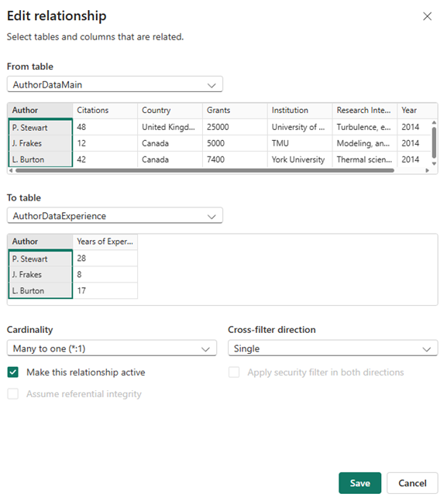447x504 pixels.
Task: Click the cell TMU
Action: [x=300, y=143]
